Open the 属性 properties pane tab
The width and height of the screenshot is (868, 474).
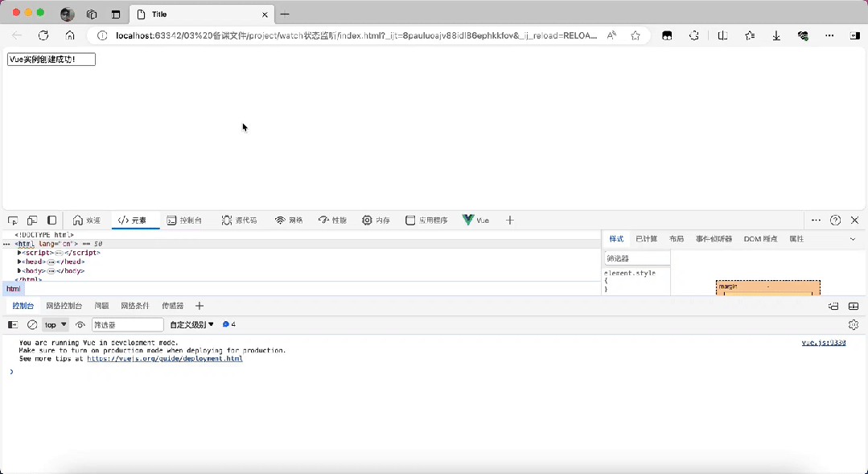point(796,239)
